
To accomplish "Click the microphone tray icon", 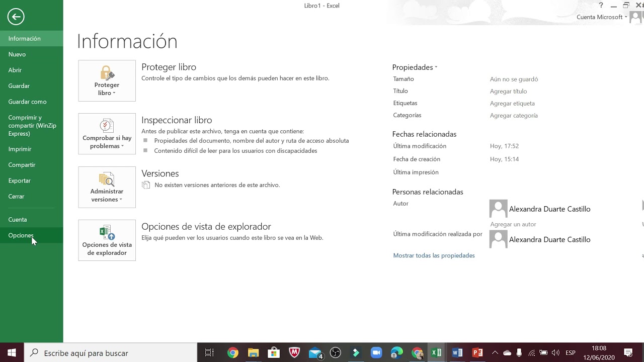I will tap(519, 353).
